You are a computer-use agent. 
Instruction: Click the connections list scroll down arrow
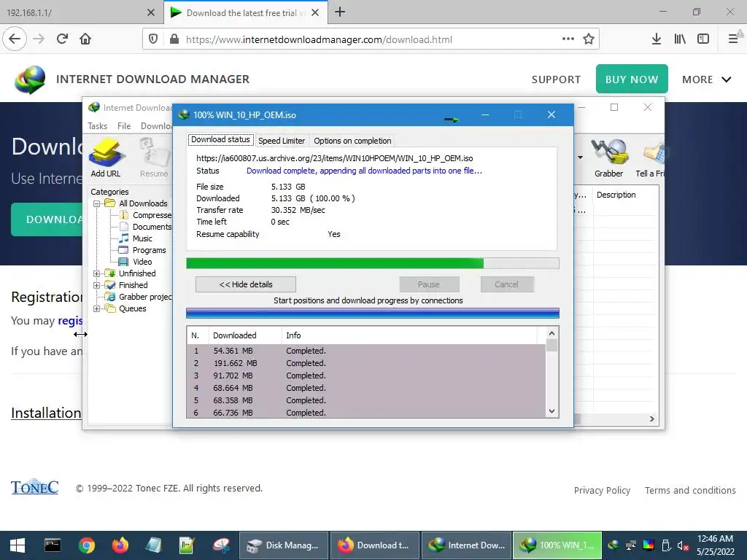click(551, 411)
